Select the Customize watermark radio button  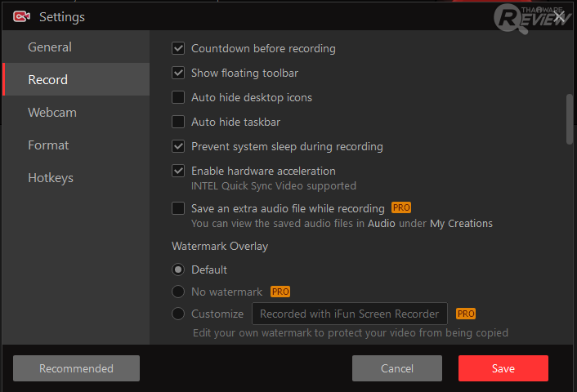click(178, 314)
